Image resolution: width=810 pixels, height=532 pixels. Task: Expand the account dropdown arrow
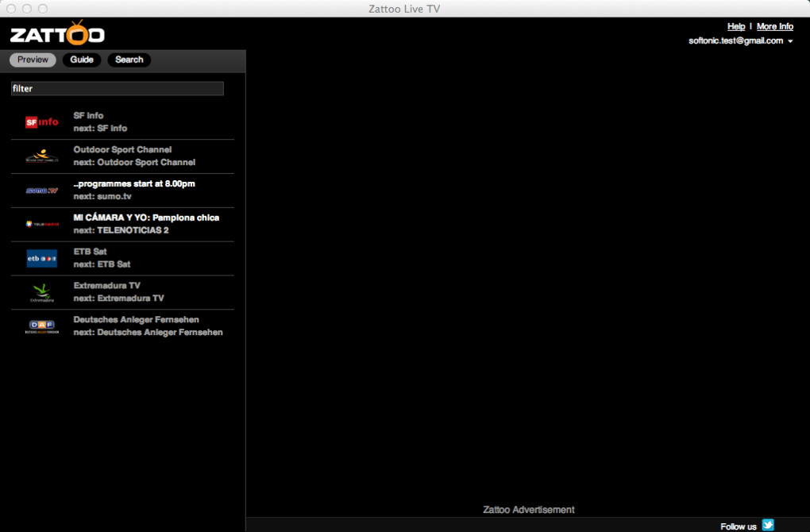790,41
